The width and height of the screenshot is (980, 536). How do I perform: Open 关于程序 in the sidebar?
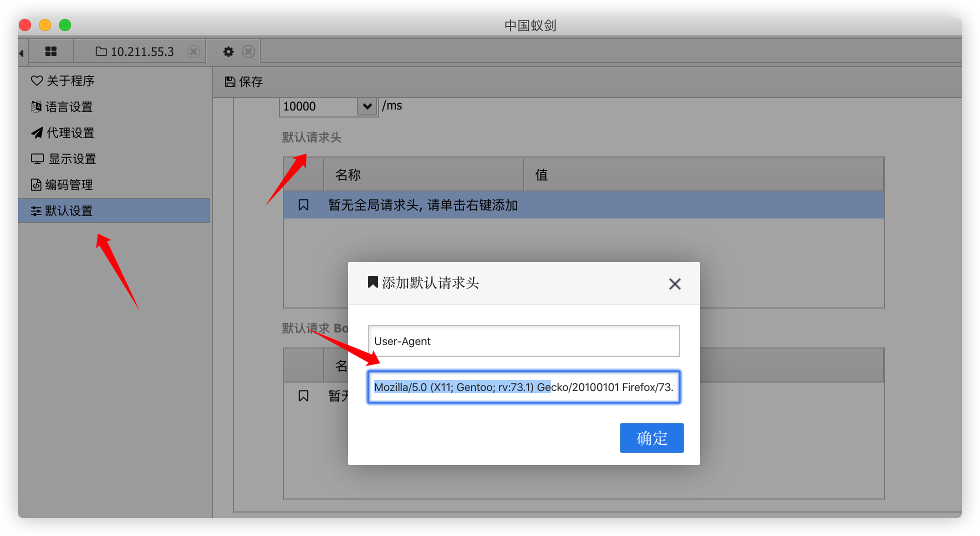(x=63, y=81)
